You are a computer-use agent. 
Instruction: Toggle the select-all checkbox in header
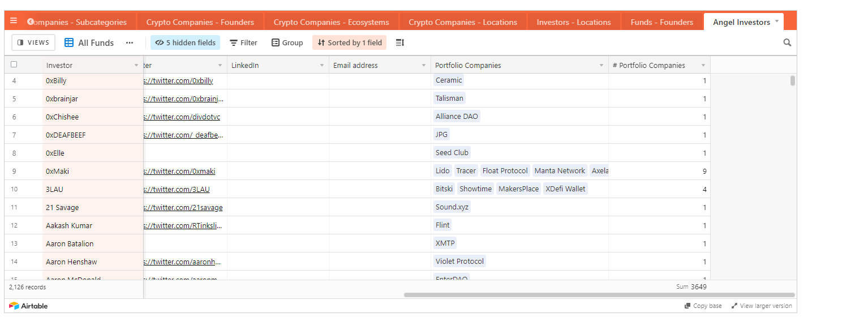(x=14, y=65)
